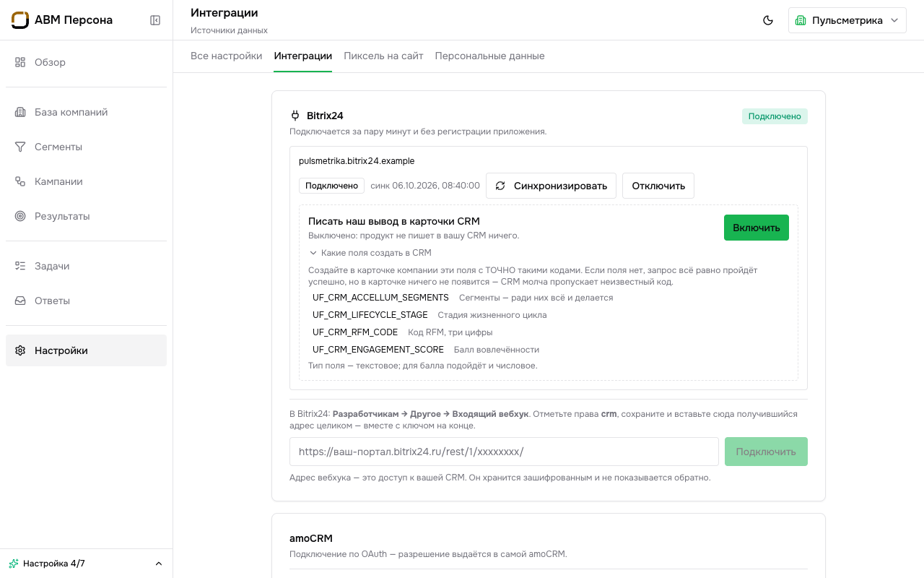Click the Кампании icon in sidebar
Image resolution: width=924 pixels, height=578 pixels.
point(20,181)
